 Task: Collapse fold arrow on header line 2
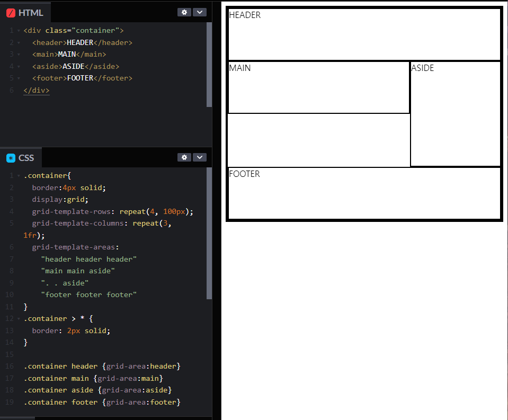[x=19, y=43]
